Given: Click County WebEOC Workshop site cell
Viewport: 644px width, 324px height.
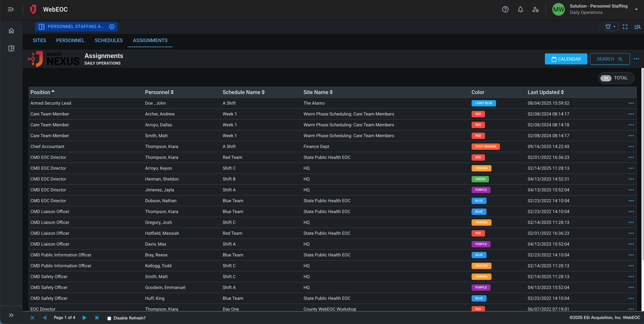Looking at the screenshot, I should pyautogui.click(x=330, y=309).
